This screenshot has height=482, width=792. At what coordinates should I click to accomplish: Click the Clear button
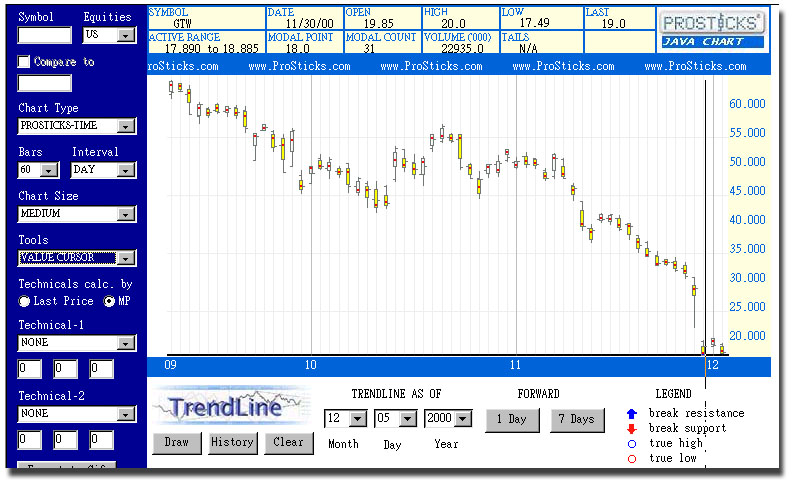click(288, 442)
